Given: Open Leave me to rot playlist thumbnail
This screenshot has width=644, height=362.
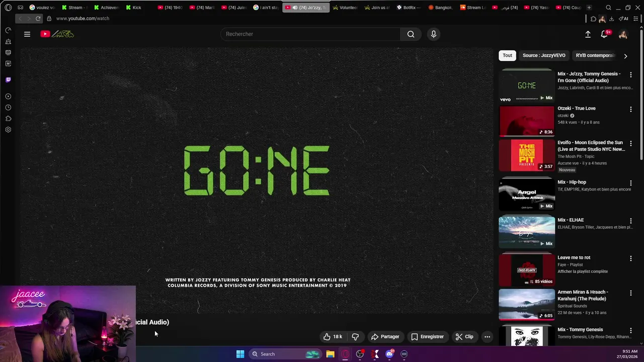Looking at the screenshot, I should (x=527, y=269).
